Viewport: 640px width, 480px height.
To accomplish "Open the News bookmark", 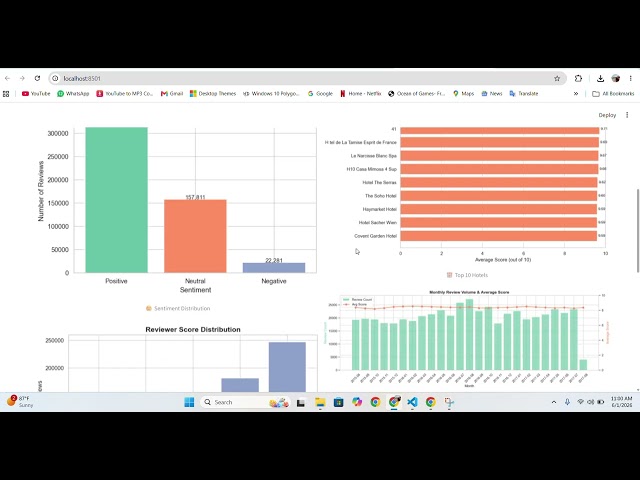I will [492, 93].
